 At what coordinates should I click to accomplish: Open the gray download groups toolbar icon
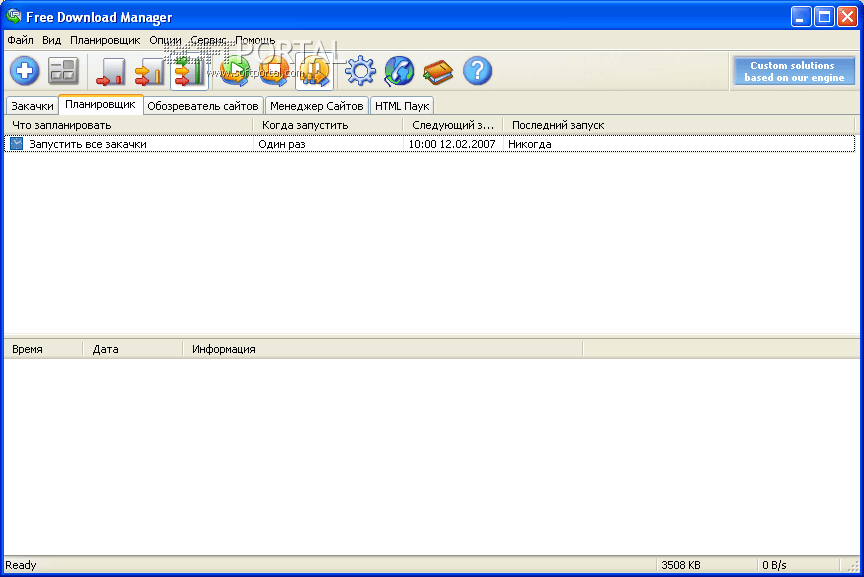[x=63, y=71]
